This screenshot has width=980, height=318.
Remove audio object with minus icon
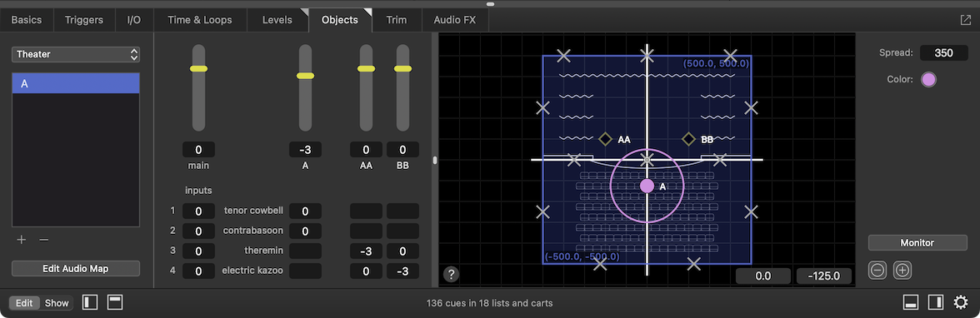click(43, 240)
